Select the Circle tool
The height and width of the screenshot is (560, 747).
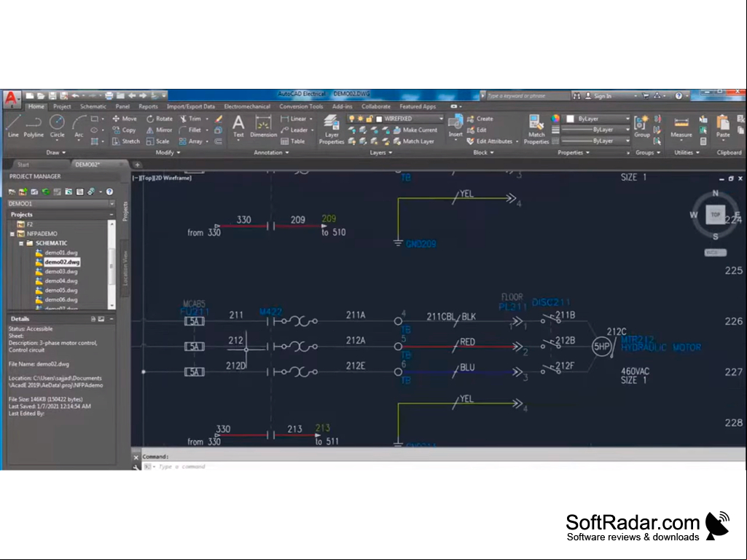tap(57, 126)
